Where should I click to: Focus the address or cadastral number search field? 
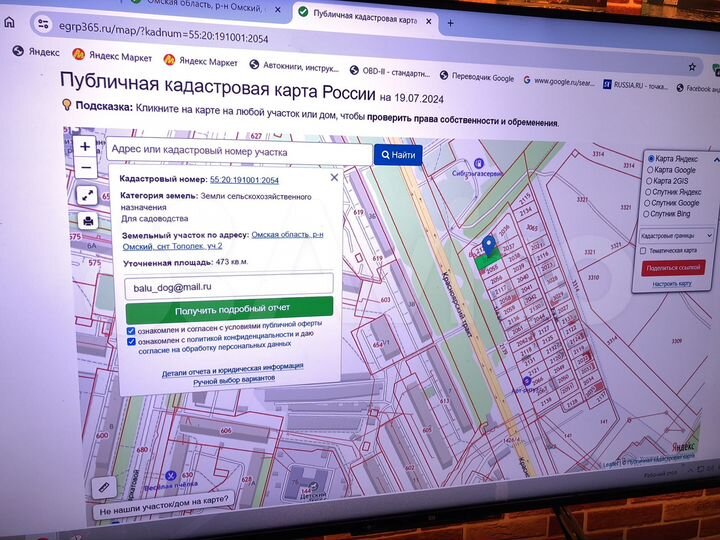(239, 152)
